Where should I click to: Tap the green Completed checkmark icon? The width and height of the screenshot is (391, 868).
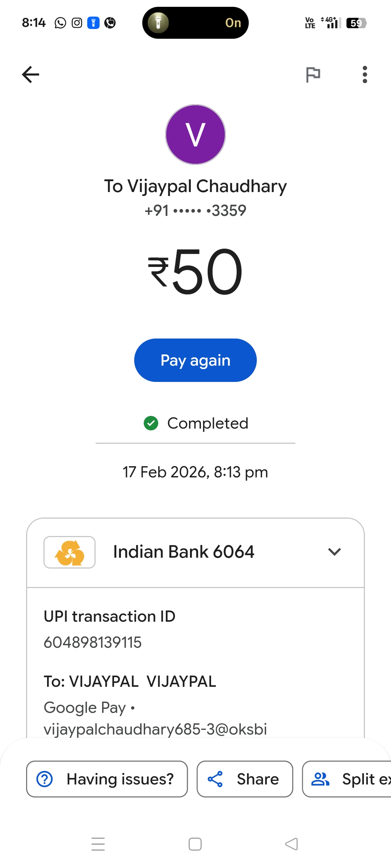(x=151, y=423)
